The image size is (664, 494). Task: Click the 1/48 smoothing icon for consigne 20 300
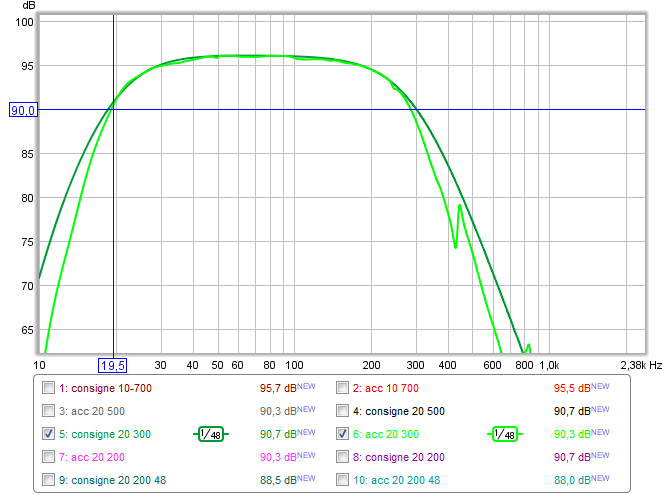point(211,434)
